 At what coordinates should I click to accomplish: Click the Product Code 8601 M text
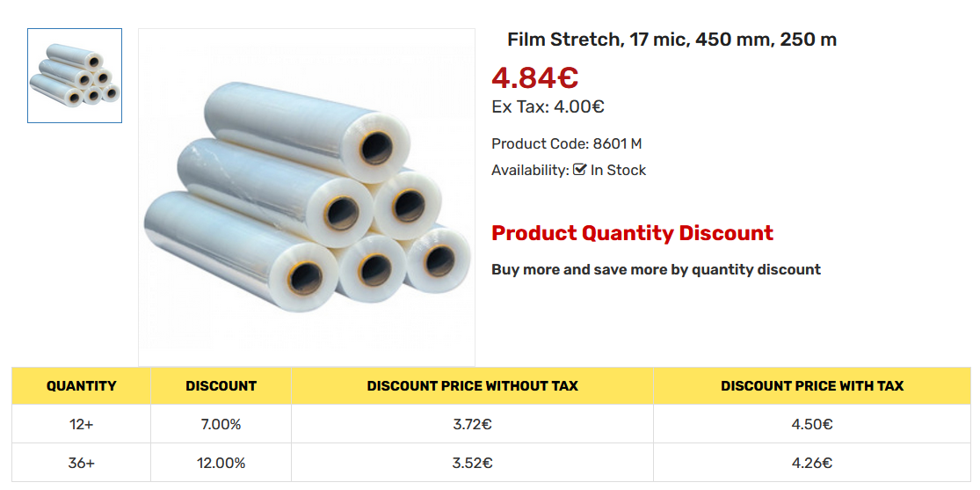tap(566, 143)
